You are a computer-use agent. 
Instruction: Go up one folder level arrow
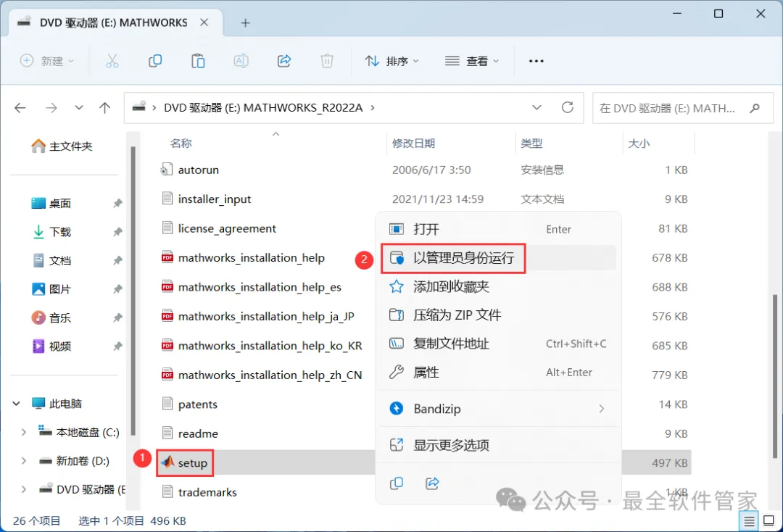coord(105,108)
